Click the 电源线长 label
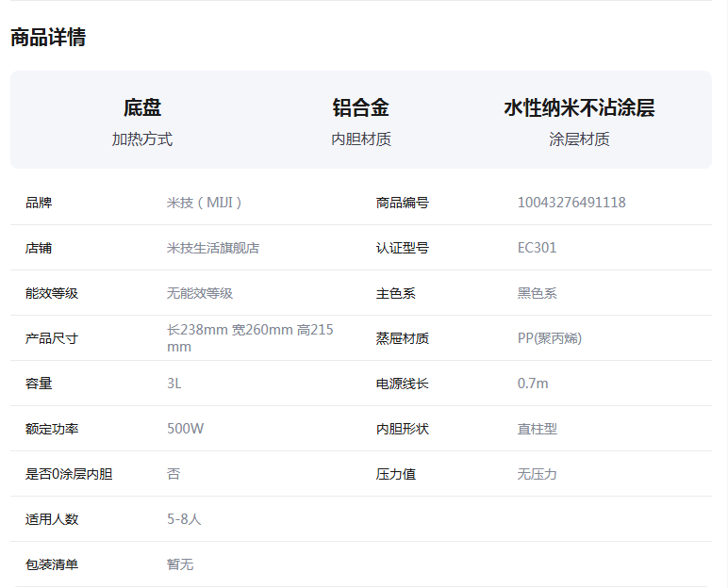728x588 pixels. pyautogui.click(x=402, y=384)
